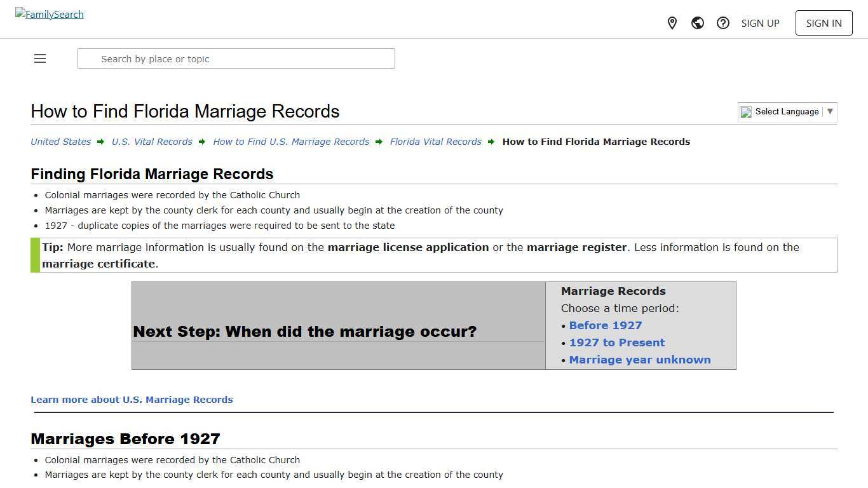This screenshot has height=488, width=868.
Task: Open the Before 1927 link
Action: [605, 325]
